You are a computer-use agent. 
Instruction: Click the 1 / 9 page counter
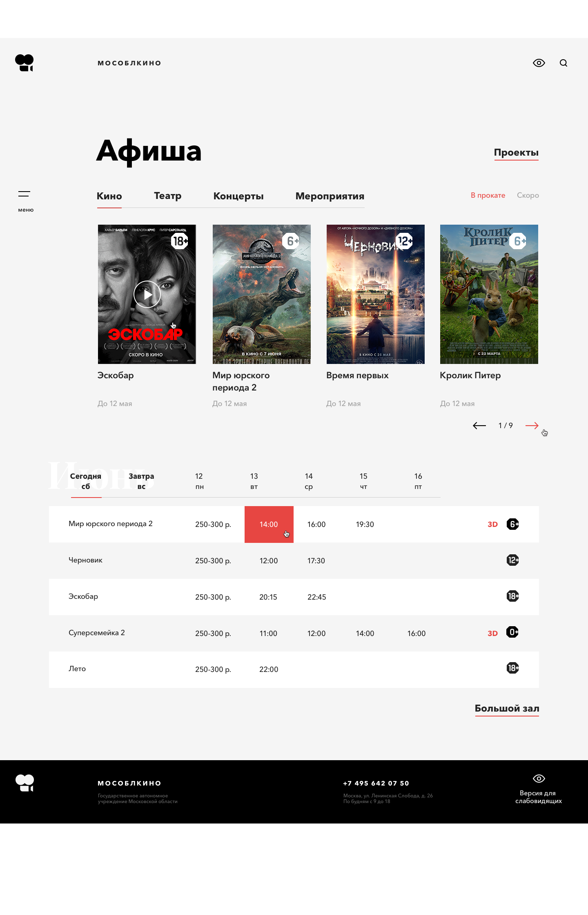(506, 426)
